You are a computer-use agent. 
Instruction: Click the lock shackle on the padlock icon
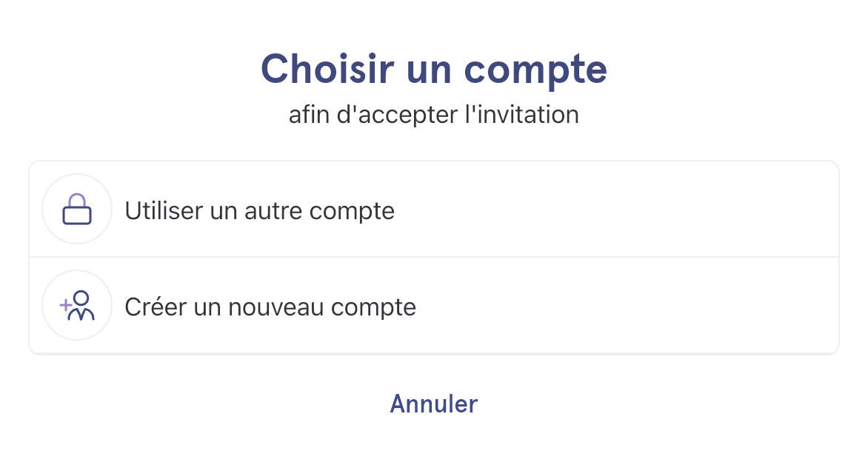(77, 200)
